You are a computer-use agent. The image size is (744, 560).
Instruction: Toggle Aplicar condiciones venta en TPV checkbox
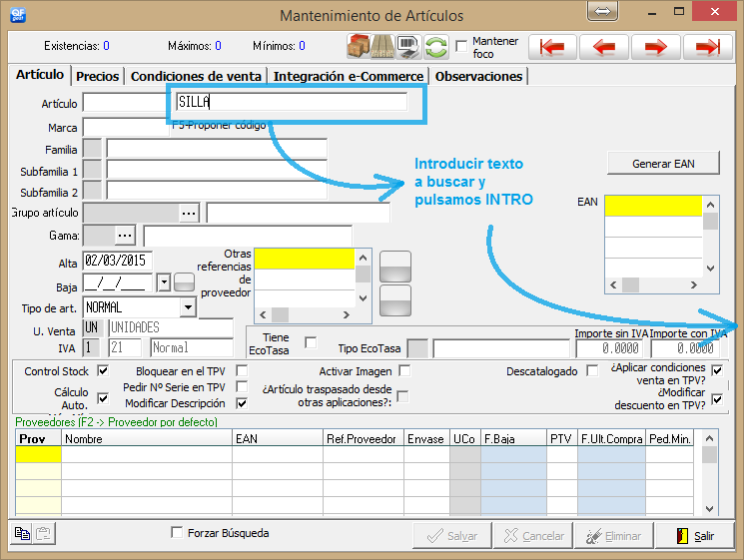point(717,370)
